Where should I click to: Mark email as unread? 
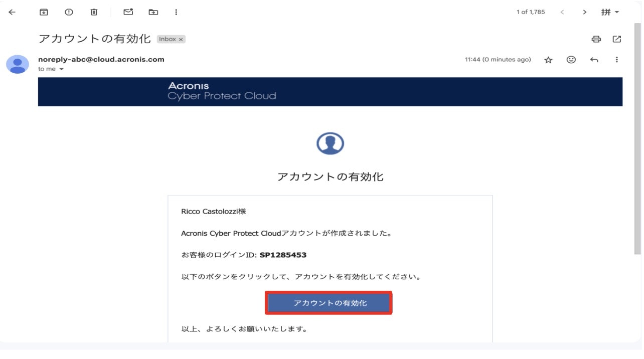pyautogui.click(x=128, y=12)
